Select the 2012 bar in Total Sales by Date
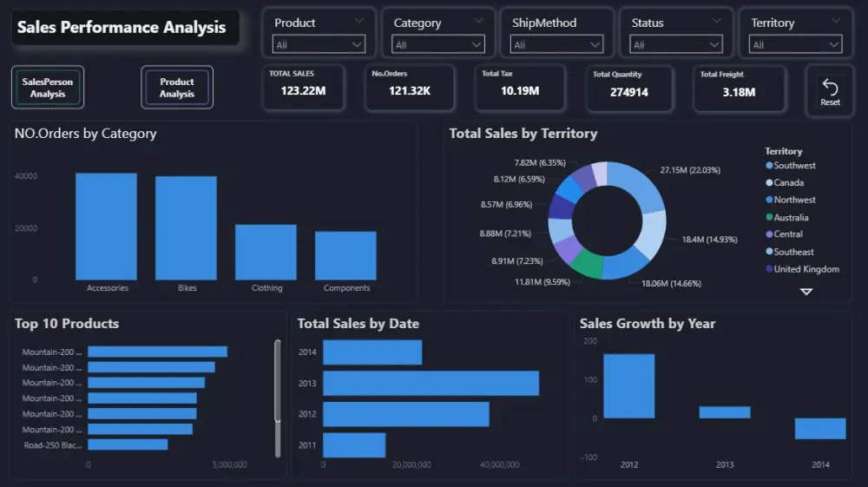Image resolution: width=868 pixels, height=487 pixels. (x=406, y=414)
